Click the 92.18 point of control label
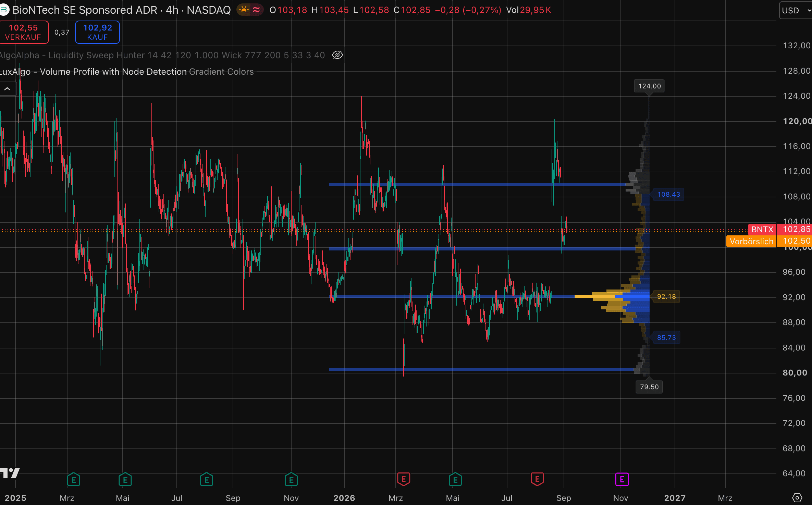812x505 pixels. [666, 296]
